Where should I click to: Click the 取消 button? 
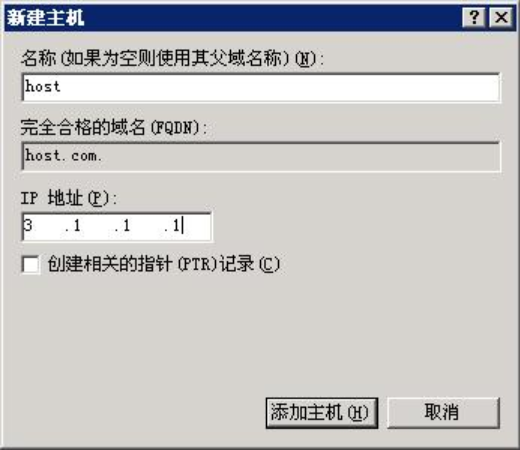[443, 413]
